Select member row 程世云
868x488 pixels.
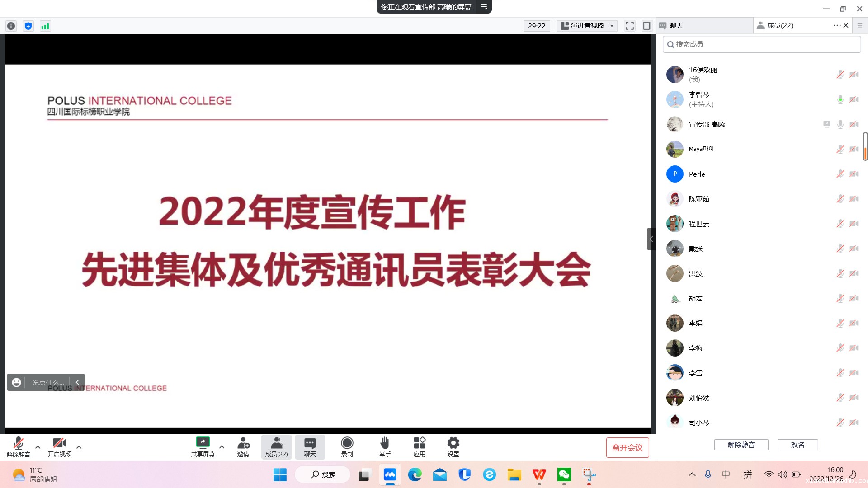click(x=762, y=224)
